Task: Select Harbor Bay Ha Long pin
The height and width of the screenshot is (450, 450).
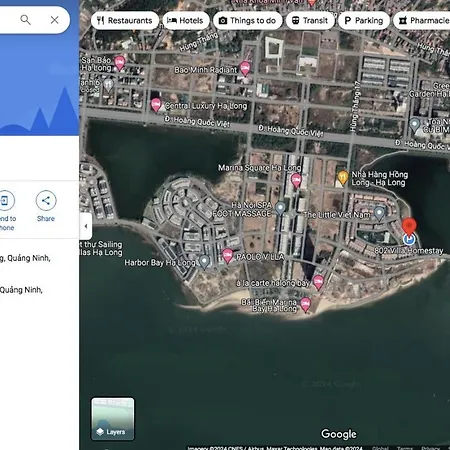Action: point(204,262)
